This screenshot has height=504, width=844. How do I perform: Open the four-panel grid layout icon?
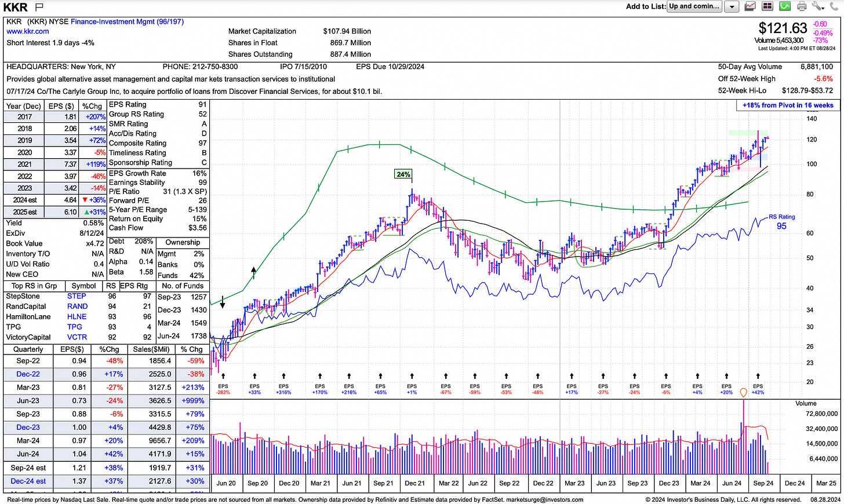coord(767,6)
